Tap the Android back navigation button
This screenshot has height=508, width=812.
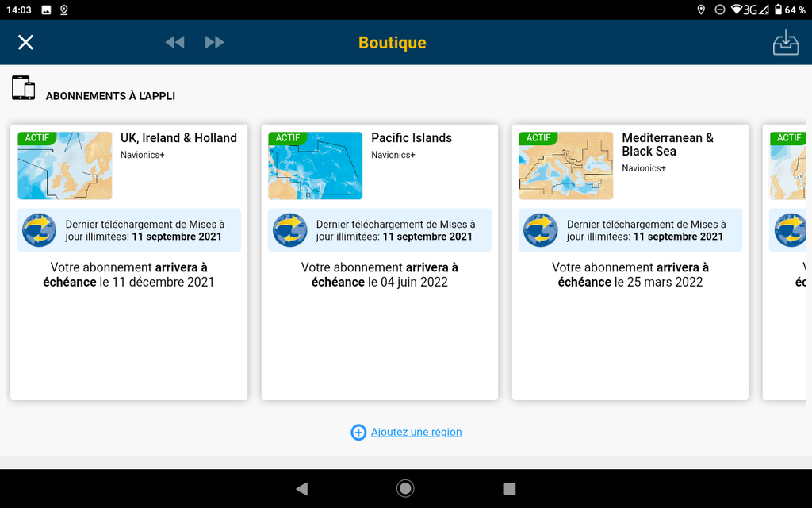click(x=302, y=488)
